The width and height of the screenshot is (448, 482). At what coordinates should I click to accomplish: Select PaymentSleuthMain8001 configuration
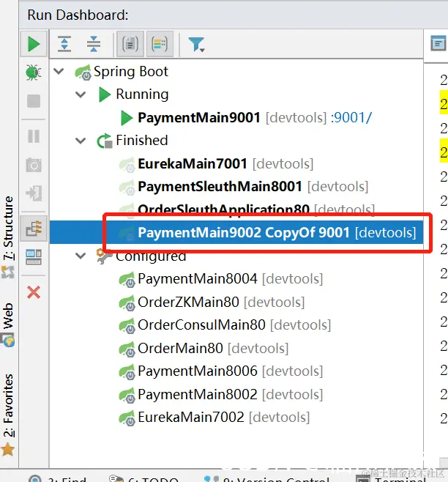point(220,187)
